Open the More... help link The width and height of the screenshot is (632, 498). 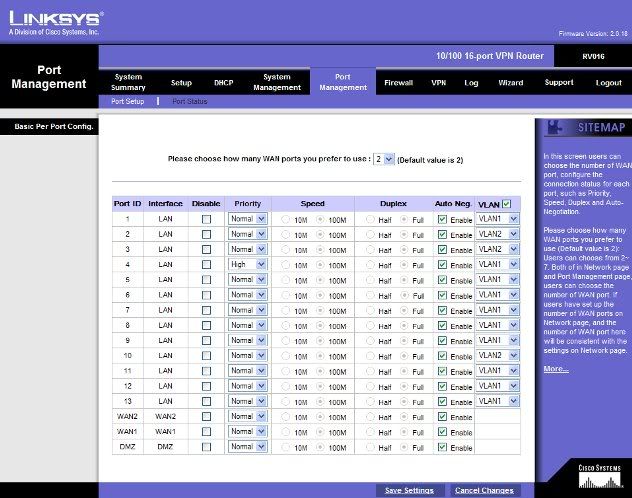click(x=556, y=369)
